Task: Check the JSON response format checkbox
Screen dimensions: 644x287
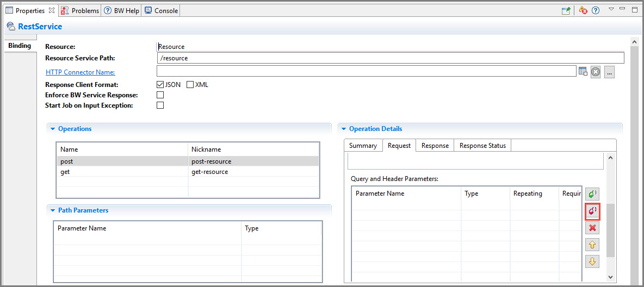Action: [160, 85]
